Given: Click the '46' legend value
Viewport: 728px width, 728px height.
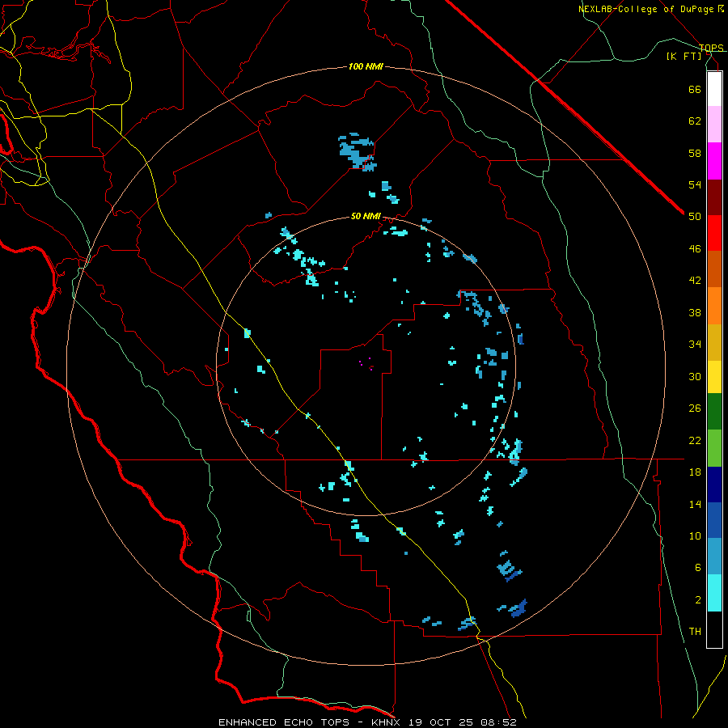Looking at the screenshot, I should click(x=695, y=249).
